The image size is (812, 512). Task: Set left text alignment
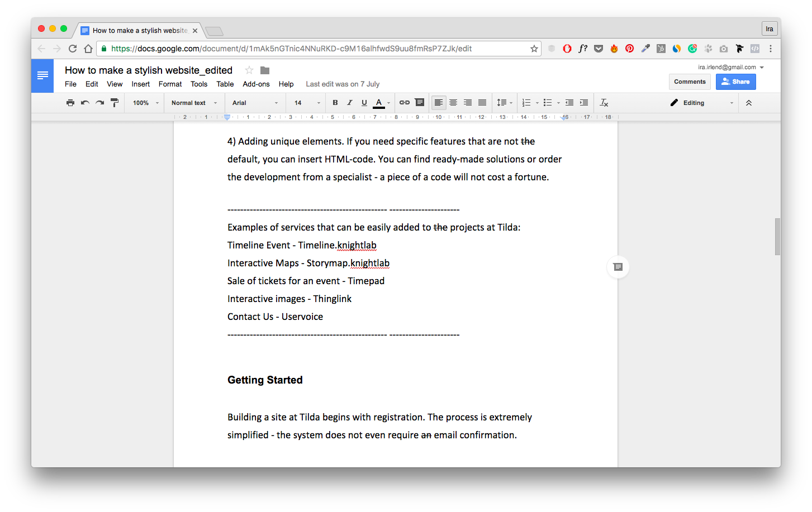tap(439, 103)
